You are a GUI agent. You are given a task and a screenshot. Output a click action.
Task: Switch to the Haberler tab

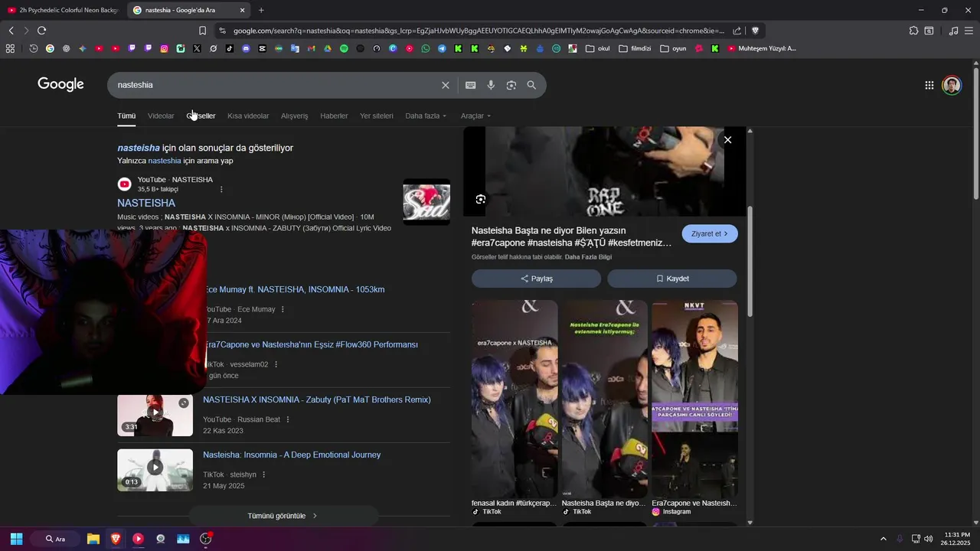click(334, 116)
